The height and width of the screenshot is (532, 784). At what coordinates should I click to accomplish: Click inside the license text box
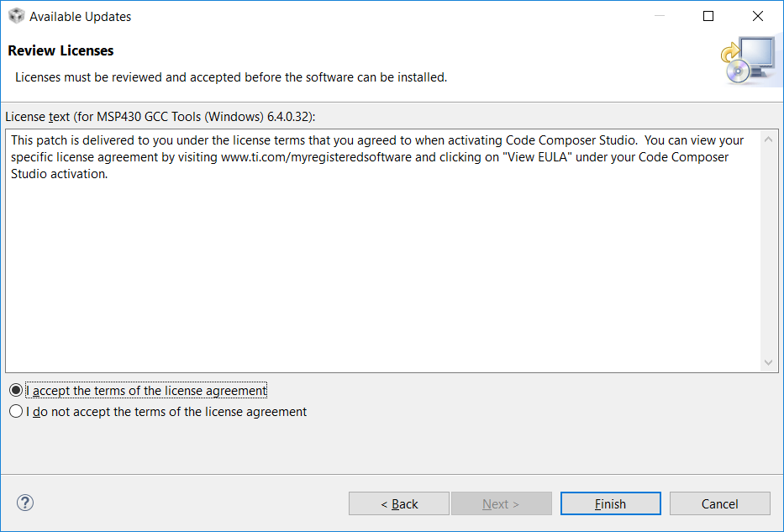click(x=378, y=269)
